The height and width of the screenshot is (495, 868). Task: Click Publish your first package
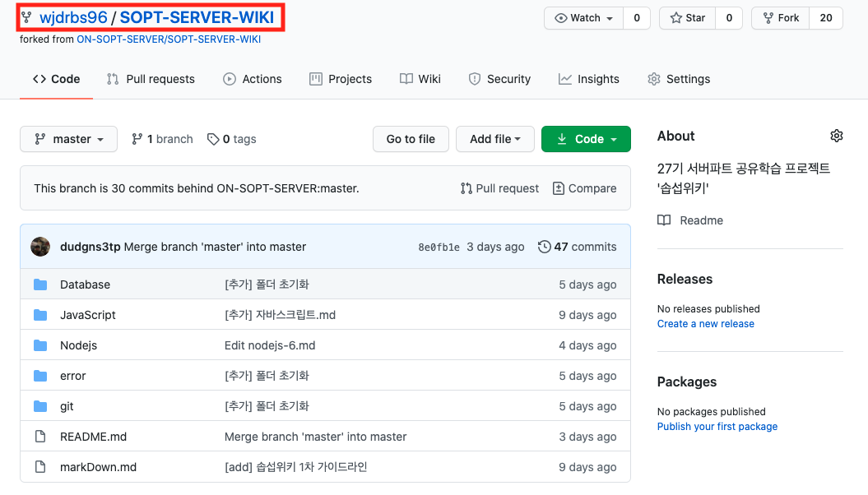pyautogui.click(x=717, y=427)
